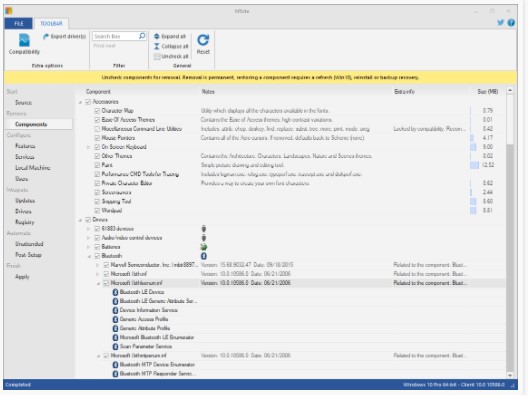Open the Compatibility options icon

click(x=24, y=40)
